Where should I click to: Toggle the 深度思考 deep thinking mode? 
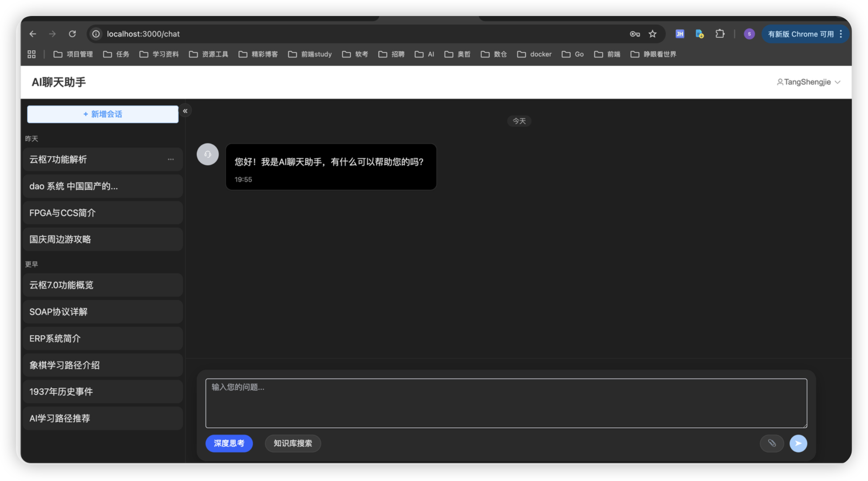click(229, 443)
